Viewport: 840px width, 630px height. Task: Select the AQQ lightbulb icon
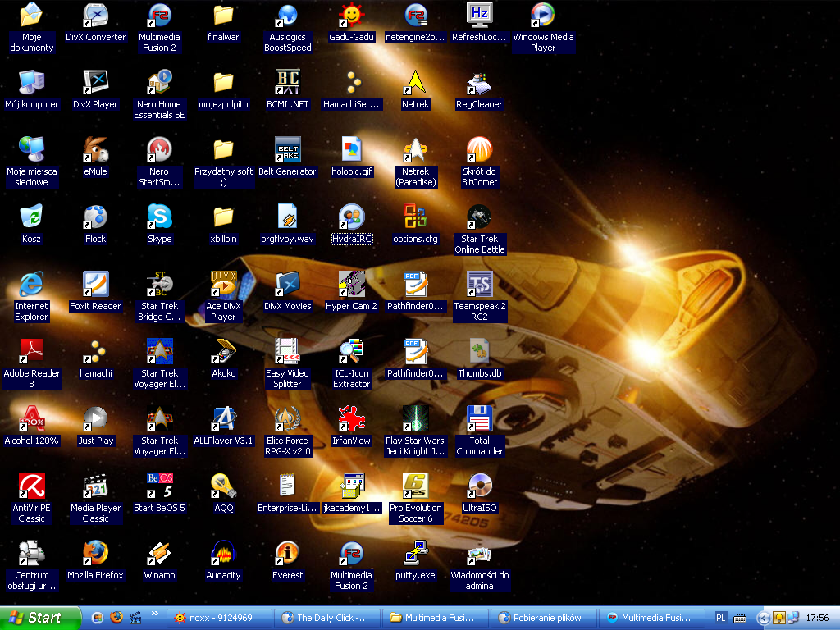(223, 486)
